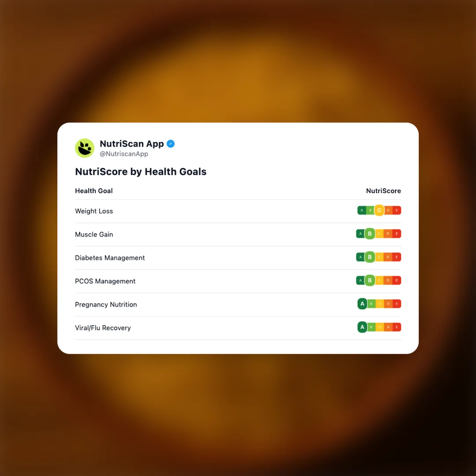Click the blue verified badge icon
This screenshot has height=476, width=476.
171,144
